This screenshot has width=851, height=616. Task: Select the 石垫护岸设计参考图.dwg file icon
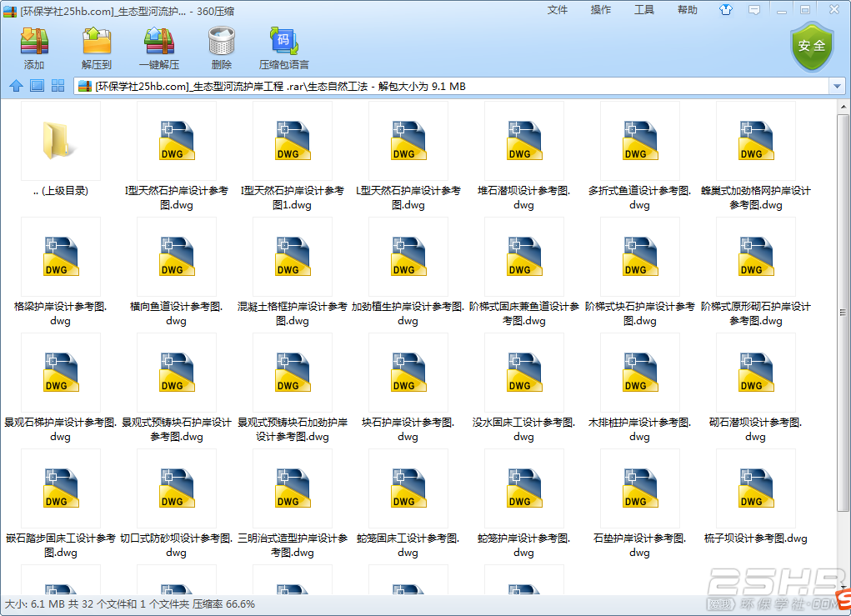pos(640,488)
